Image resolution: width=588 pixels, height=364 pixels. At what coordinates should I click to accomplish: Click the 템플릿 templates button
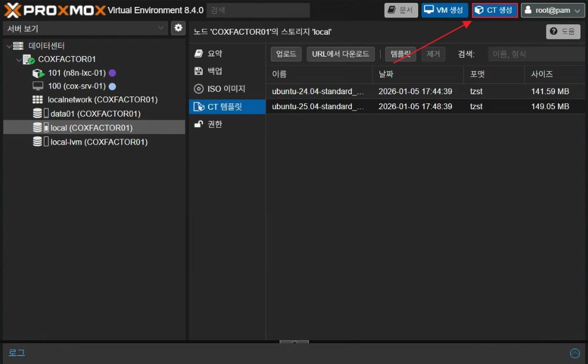point(401,54)
